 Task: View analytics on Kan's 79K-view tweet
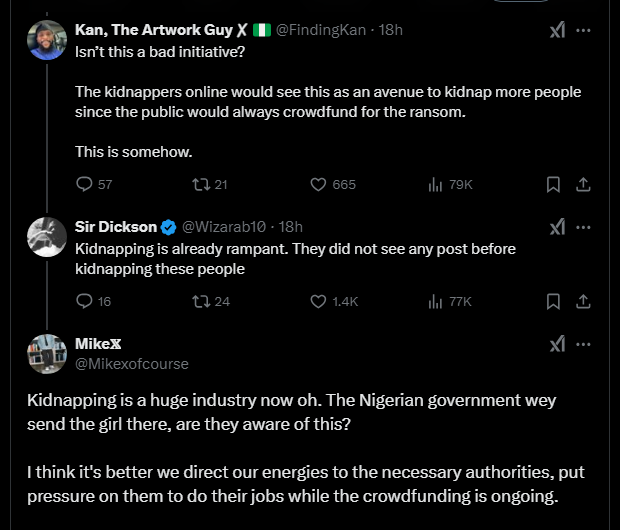(x=435, y=184)
